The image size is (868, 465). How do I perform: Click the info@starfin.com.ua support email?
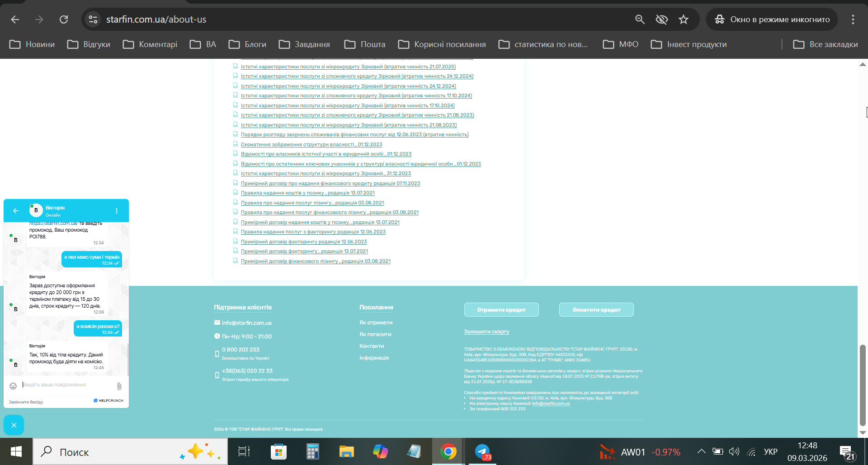click(247, 323)
